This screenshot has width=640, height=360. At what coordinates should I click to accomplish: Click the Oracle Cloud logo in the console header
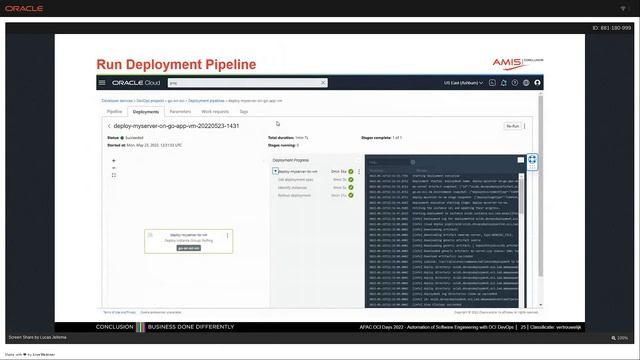point(136,82)
